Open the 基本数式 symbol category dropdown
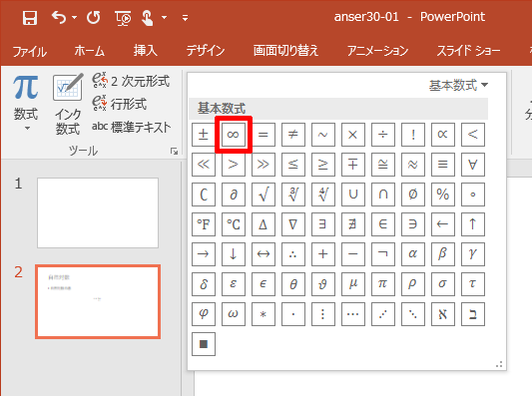Screen dimensions: 532x396 point(458,85)
